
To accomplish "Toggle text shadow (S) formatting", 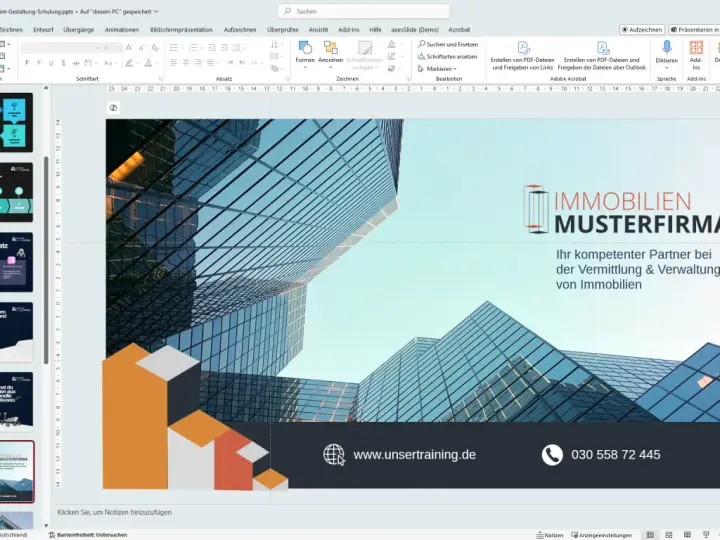I will click(63, 63).
